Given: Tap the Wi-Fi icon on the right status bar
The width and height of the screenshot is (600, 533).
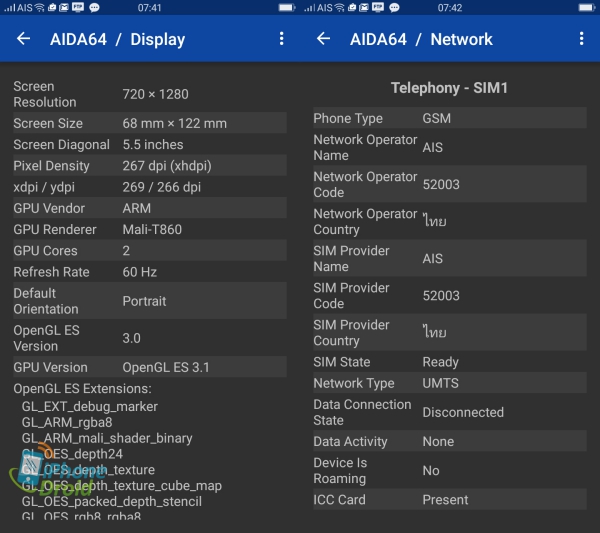Looking at the screenshot, I should coord(339,8).
